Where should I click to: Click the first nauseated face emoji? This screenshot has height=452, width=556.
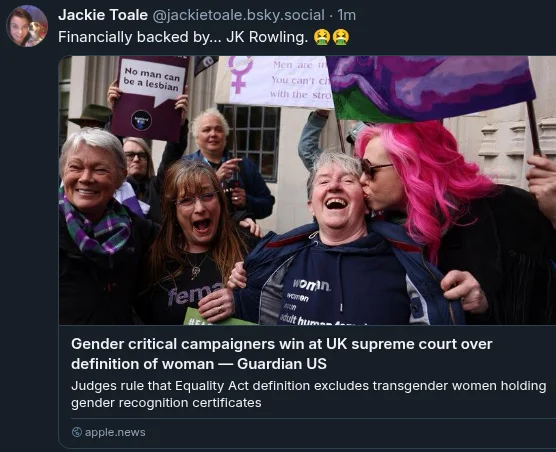pos(322,37)
